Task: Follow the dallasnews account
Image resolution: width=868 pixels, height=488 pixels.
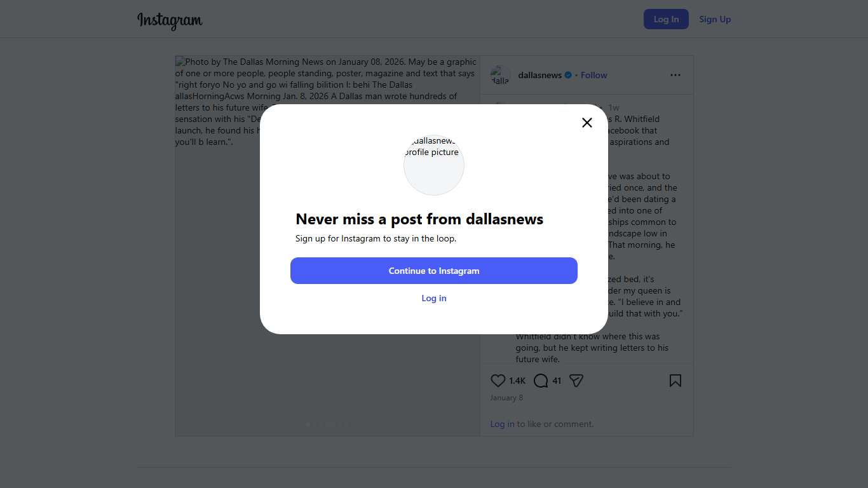Action: tap(594, 75)
